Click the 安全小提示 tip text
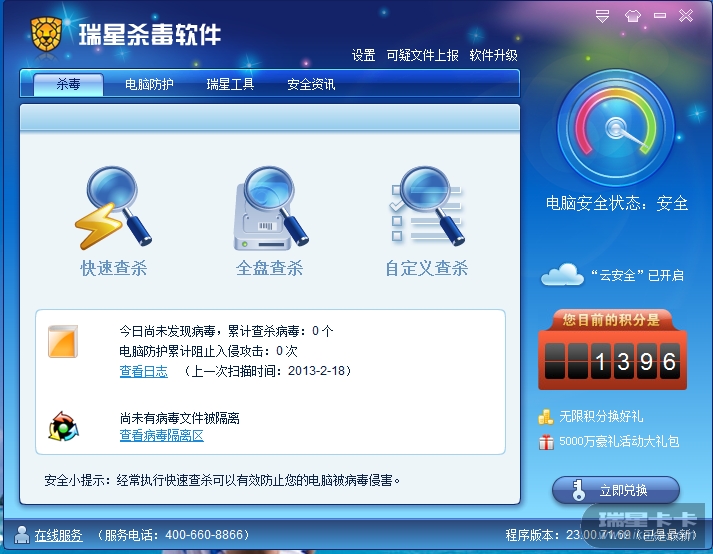 pos(222,480)
